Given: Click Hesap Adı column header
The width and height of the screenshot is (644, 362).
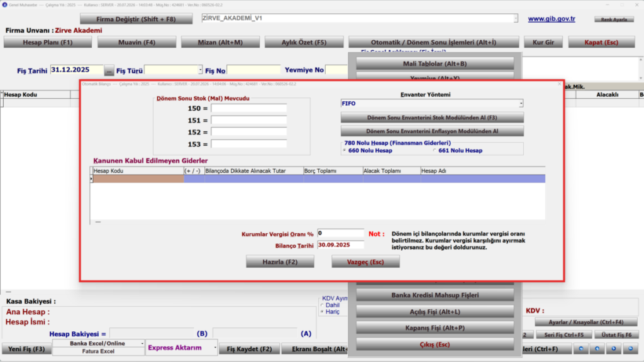Looking at the screenshot, I should coord(483,171).
